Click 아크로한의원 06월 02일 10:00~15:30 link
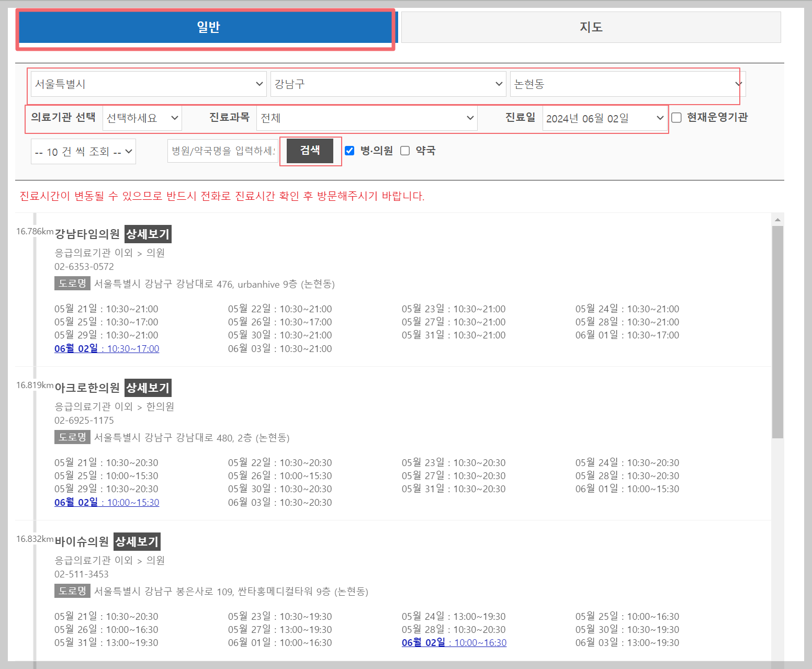The width and height of the screenshot is (812, 669). [x=107, y=503]
